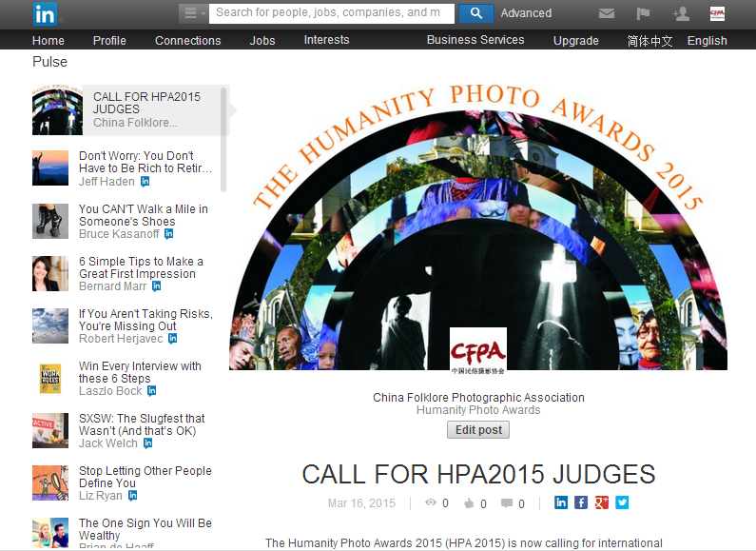Click the platform boots article thumbnail
756x551 pixels.
click(x=50, y=221)
